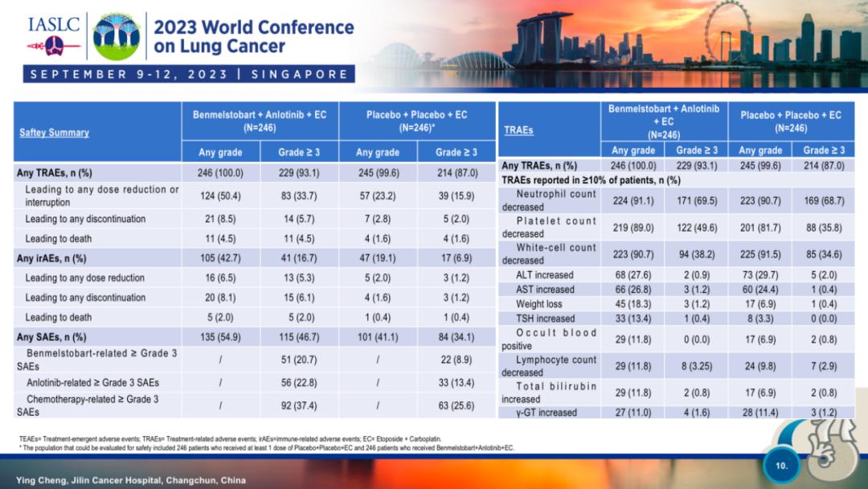This screenshot has width=868, height=489.
Task: Click the IASLC logo
Action: 54,34
